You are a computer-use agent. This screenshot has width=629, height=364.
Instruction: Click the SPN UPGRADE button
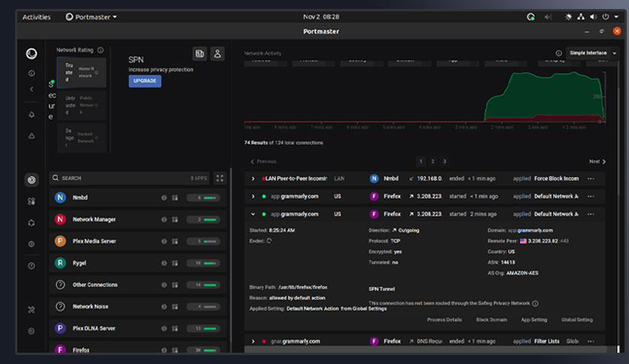pyautogui.click(x=144, y=81)
